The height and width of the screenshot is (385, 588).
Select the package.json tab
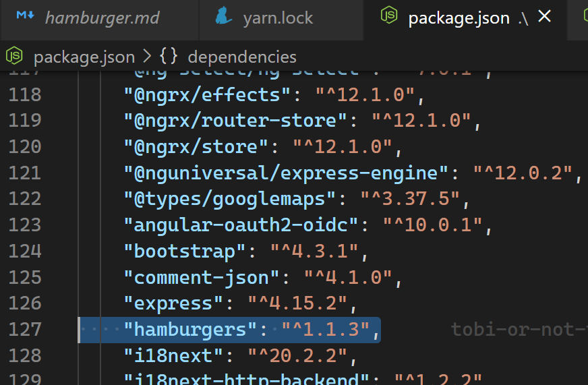tap(459, 18)
